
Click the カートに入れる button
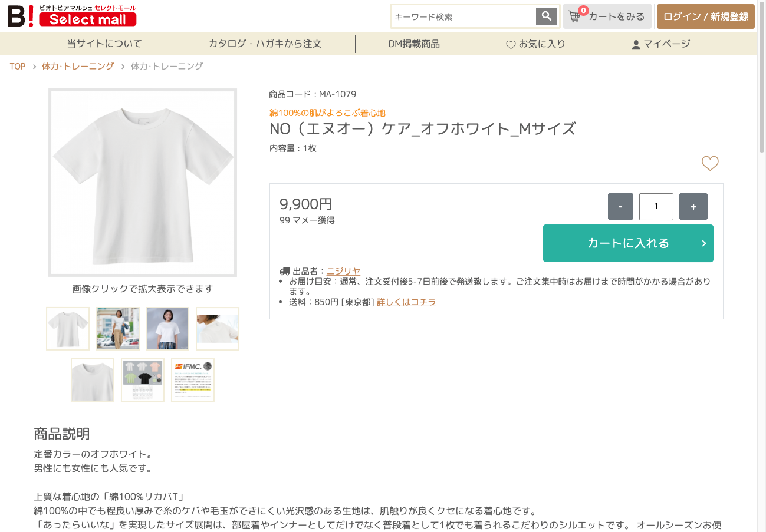click(628, 243)
